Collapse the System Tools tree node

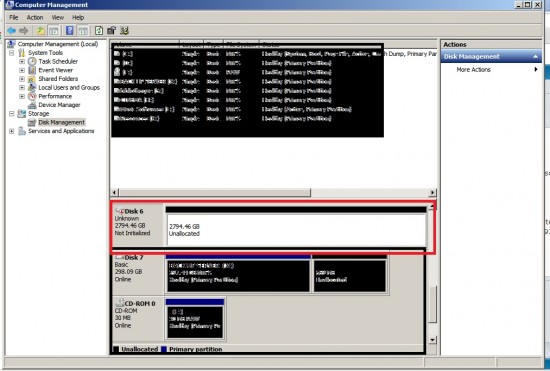pos(12,53)
